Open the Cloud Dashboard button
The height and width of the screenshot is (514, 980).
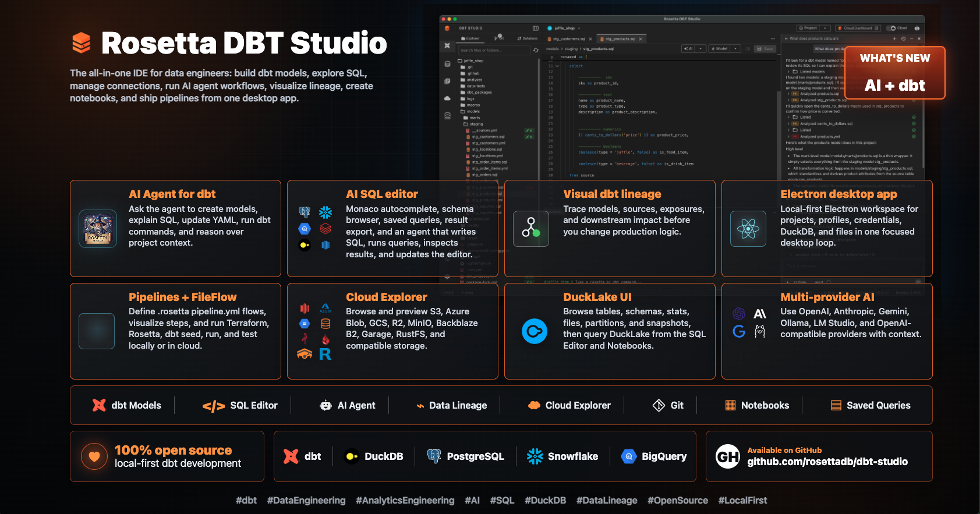(858, 28)
